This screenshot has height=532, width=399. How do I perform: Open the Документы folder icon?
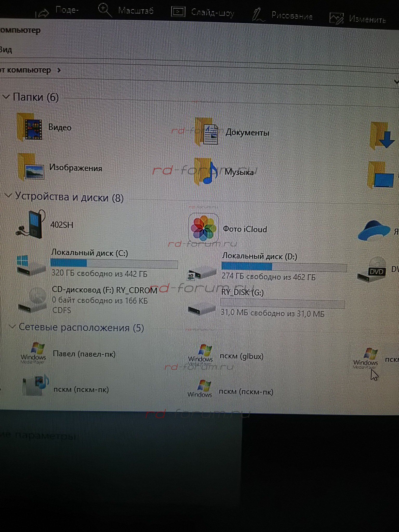pos(207,132)
